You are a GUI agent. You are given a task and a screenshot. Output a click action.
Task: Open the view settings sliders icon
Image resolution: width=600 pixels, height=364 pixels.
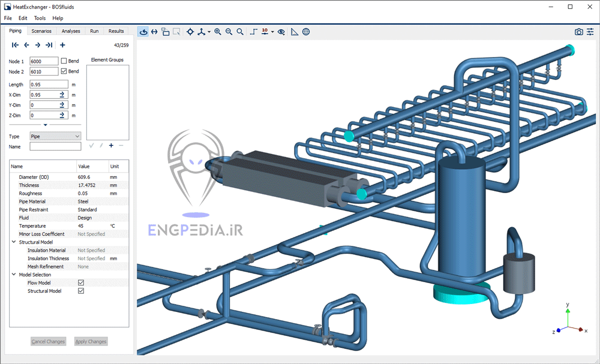[x=265, y=32]
